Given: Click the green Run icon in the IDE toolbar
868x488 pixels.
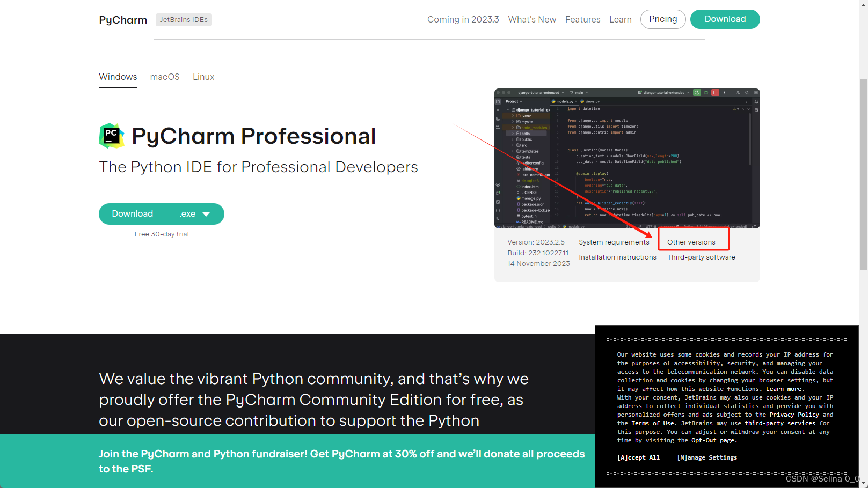Looking at the screenshot, I should pyautogui.click(x=697, y=92).
